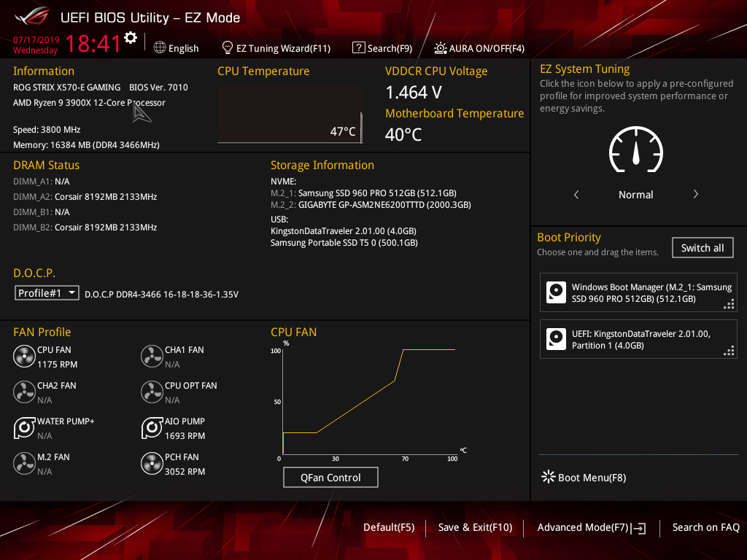
Task: Select previous EZ System Tuning profile
Action: 576,194
